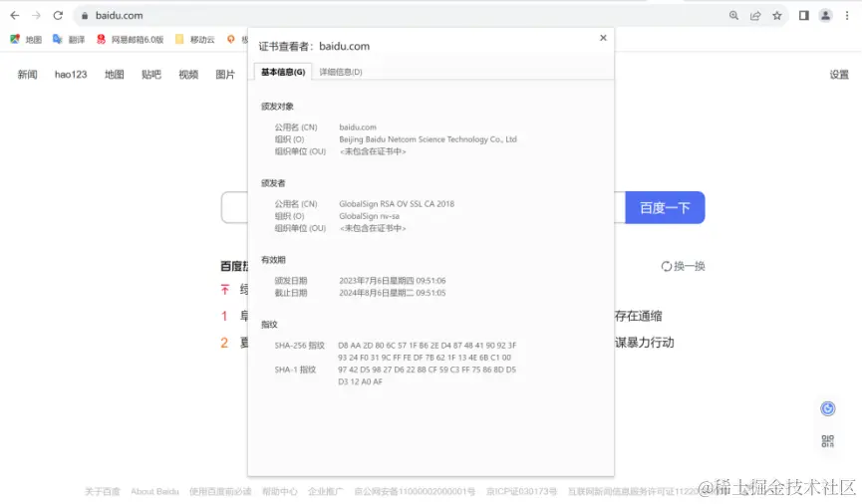Share this page via the share icon
This screenshot has width=863, height=504.
755,15
